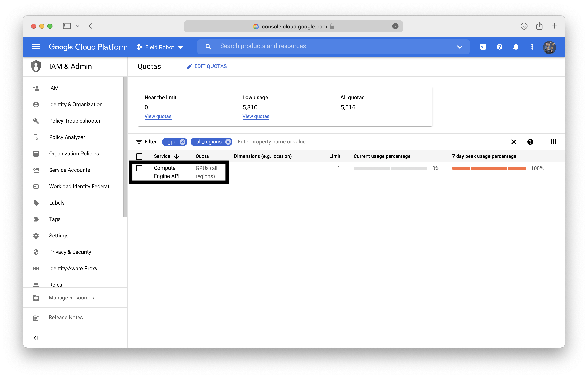The image size is (588, 378).
Task: Open Policy Analyzer
Action: 67,137
